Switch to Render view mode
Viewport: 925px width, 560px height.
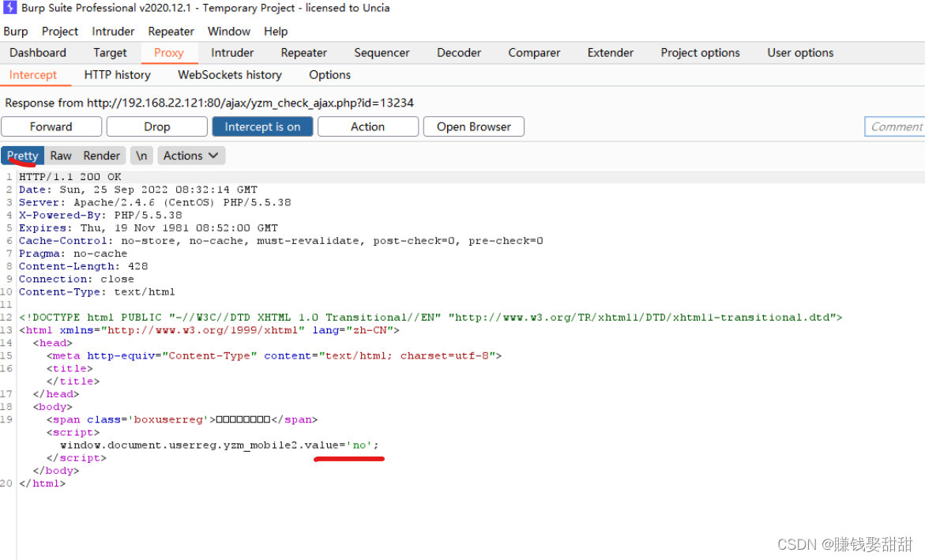coord(101,156)
